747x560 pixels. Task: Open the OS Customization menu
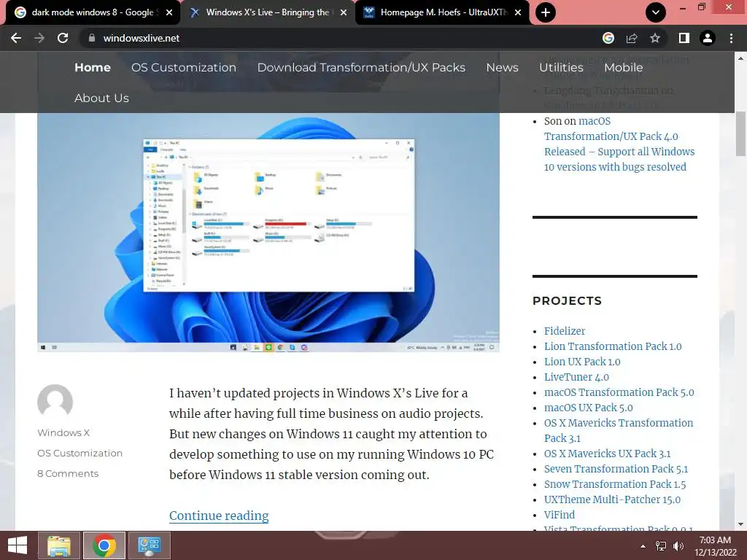[x=184, y=68]
